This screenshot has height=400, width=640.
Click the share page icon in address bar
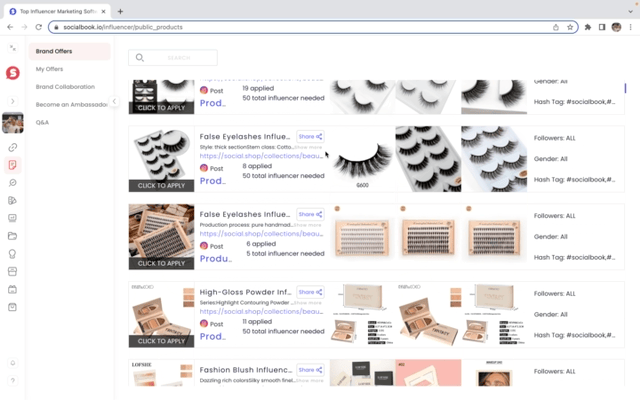[556, 27]
